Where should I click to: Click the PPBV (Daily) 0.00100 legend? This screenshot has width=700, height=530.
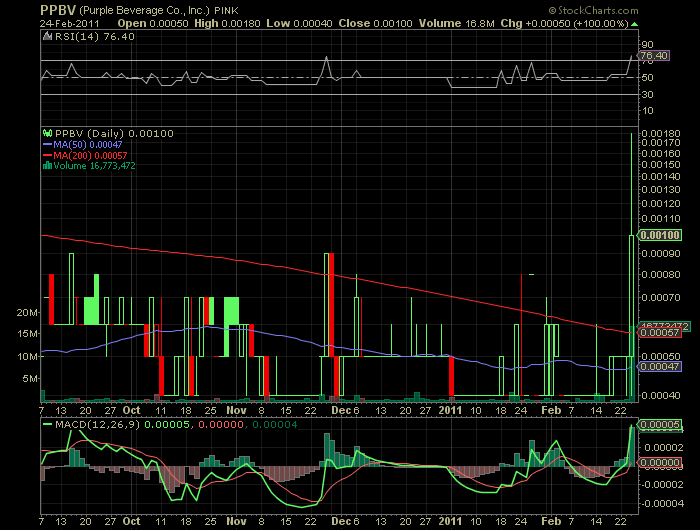point(114,134)
